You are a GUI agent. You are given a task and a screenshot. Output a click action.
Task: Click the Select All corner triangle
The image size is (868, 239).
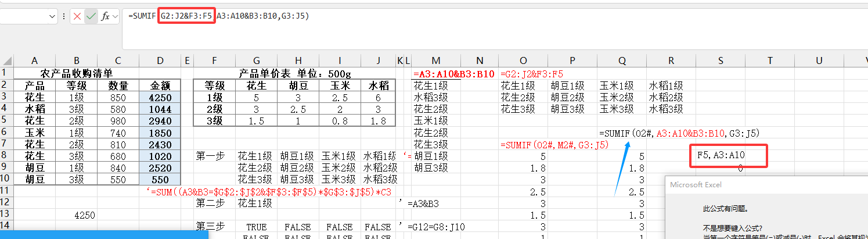click(x=8, y=61)
